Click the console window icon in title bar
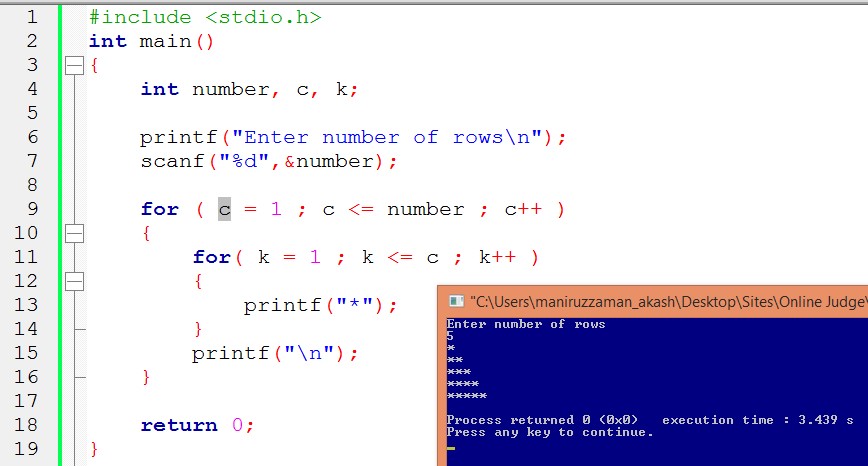 point(456,301)
